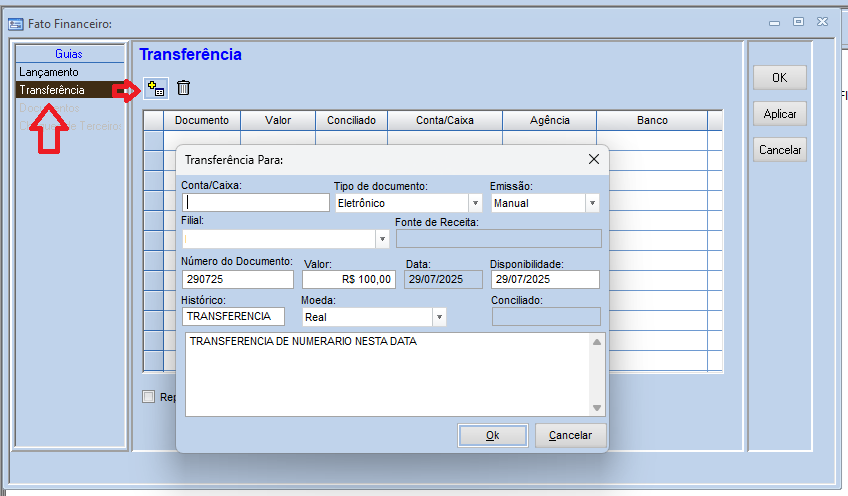This screenshot has width=848, height=496.
Task: Minimize the Fato Financeiro window
Action: click(774, 23)
